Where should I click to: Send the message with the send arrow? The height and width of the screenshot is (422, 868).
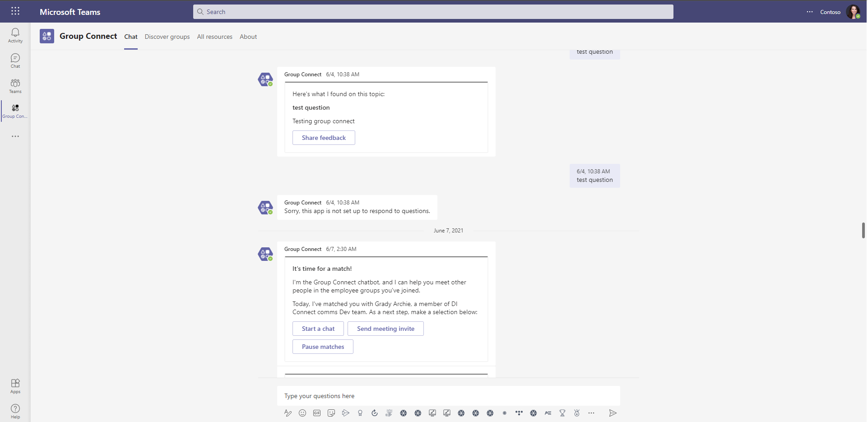coord(613,413)
